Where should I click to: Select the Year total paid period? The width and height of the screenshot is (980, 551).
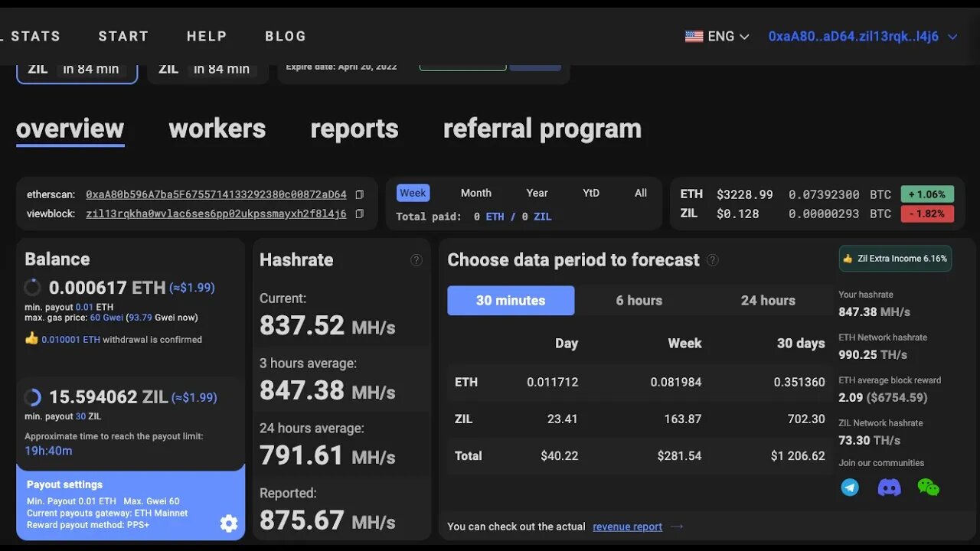tap(537, 193)
